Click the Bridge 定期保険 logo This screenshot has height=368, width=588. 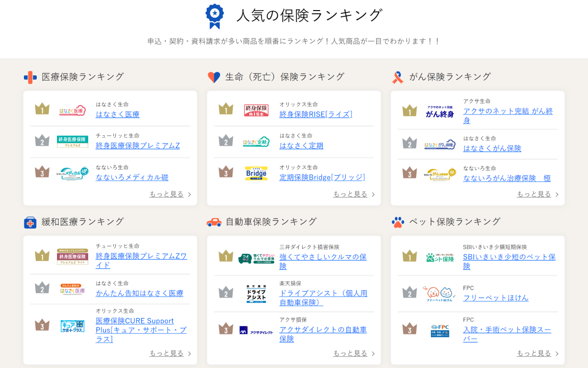pyautogui.click(x=256, y=173)
